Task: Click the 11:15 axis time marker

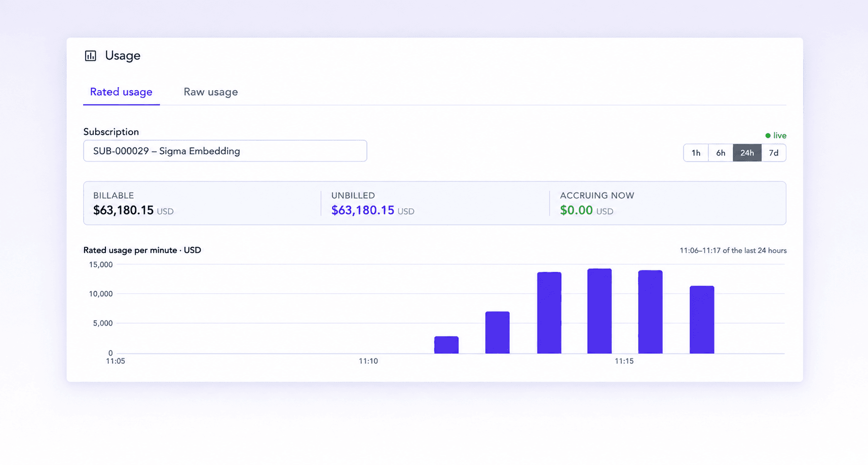Action: tap(624, 361)
